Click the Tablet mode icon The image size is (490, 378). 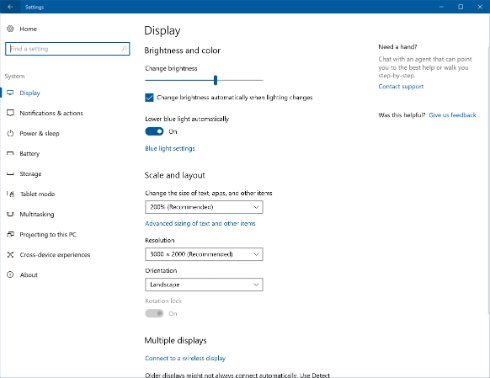pos(10,194)
